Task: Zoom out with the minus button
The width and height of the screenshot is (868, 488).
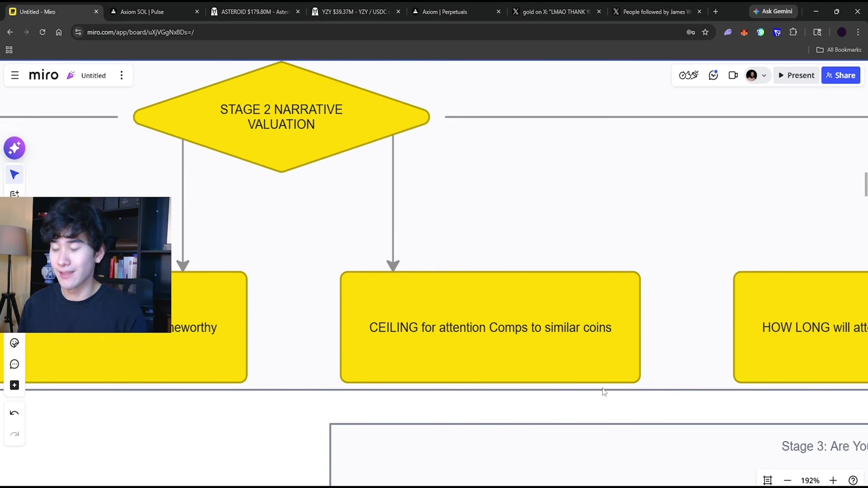Action: tap(788, 480)
